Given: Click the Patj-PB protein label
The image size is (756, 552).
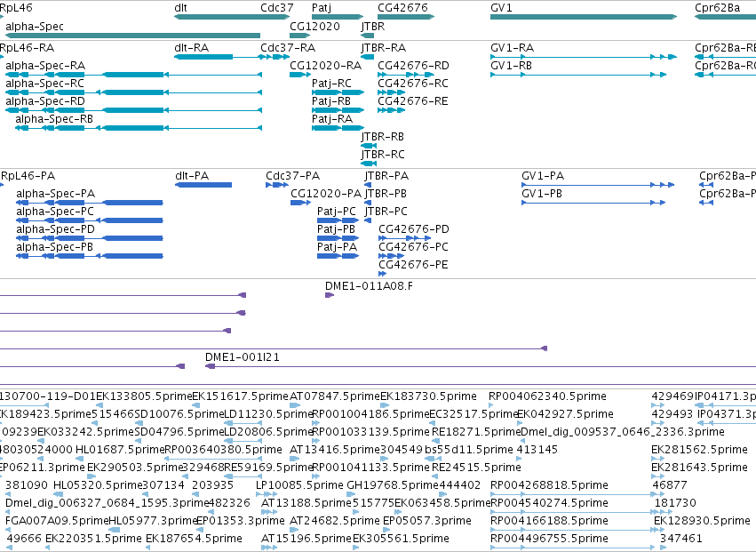Looking at the screenshot, I should [336, 229].
